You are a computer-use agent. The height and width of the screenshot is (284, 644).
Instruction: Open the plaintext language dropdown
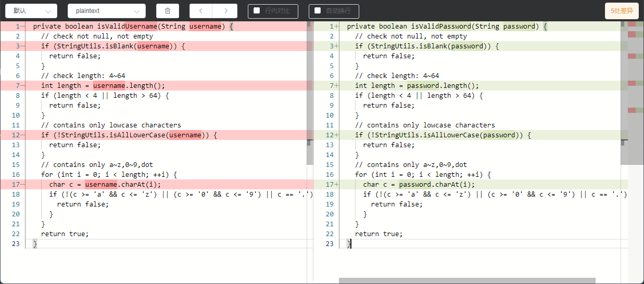[107, 11]
